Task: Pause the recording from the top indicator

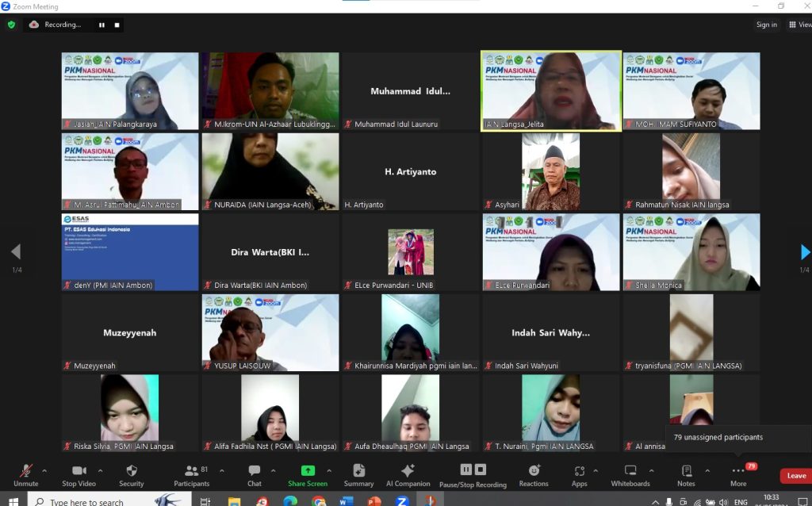Action: pos(101,25)
